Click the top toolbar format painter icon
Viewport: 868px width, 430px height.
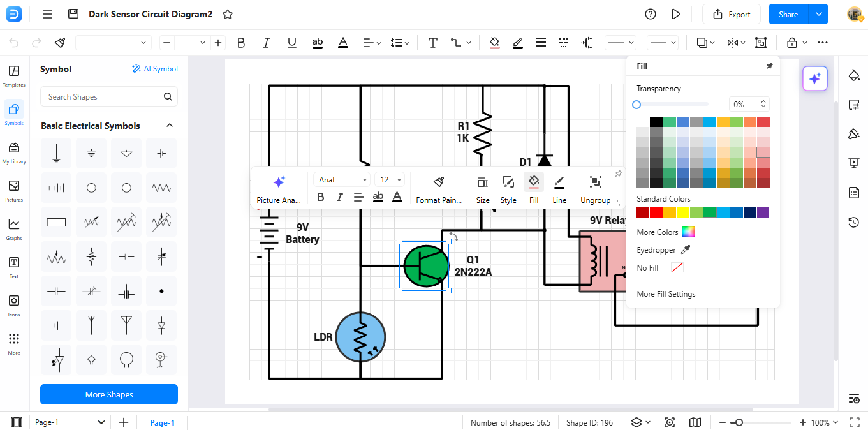tap(60, 43)
